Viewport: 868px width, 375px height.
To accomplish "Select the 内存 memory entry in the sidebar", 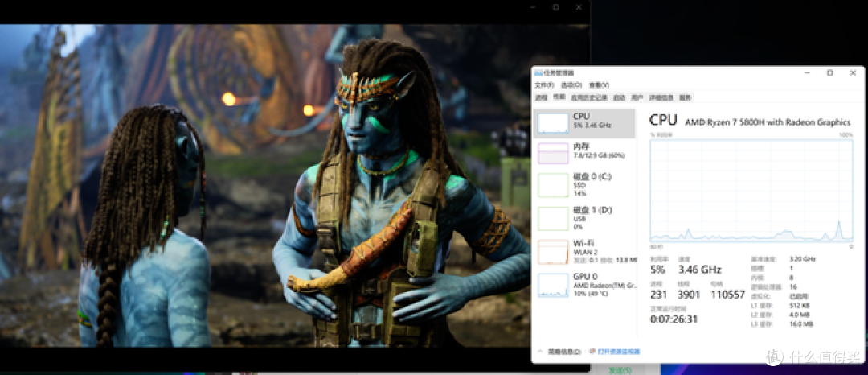I will pyautogui.click(x=584, y=154).
